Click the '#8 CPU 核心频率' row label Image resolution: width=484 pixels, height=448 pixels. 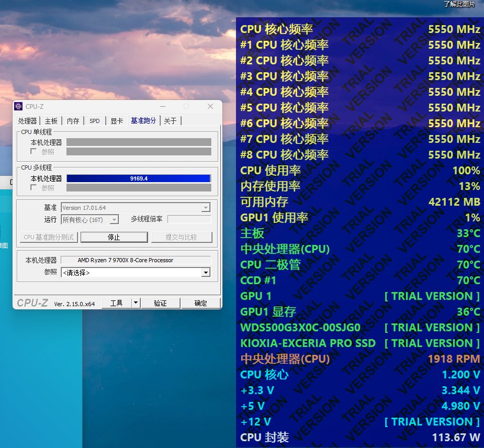pyautogui.click(x=284, y=155)
